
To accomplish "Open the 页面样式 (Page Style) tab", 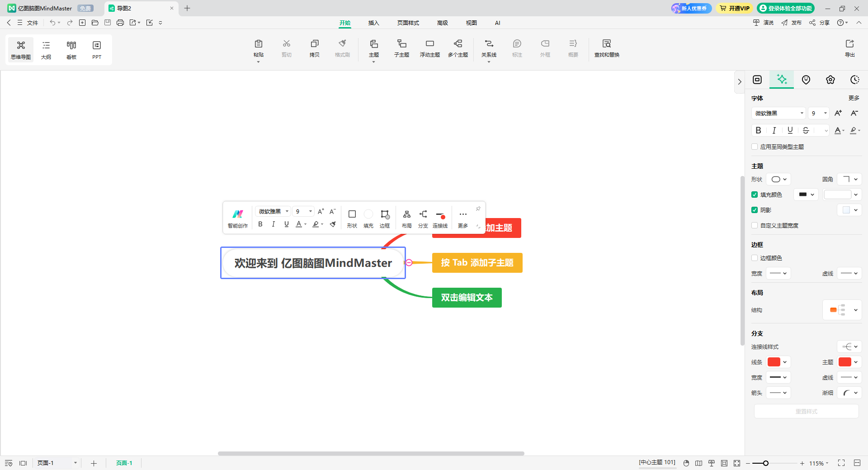I will pos(408,23).
